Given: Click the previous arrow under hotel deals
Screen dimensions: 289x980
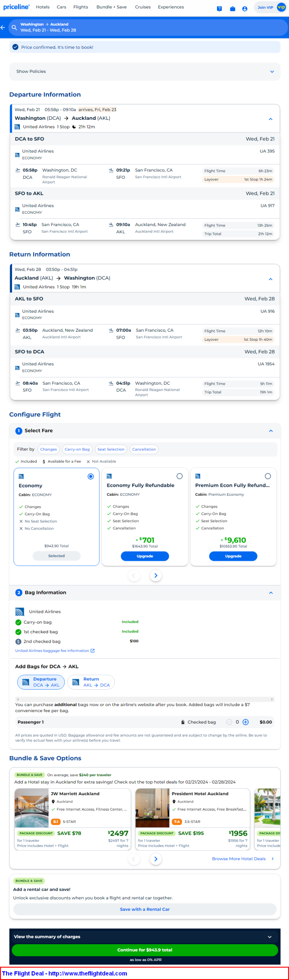Looking at the screenshot, I should click(x=134, y=859).
